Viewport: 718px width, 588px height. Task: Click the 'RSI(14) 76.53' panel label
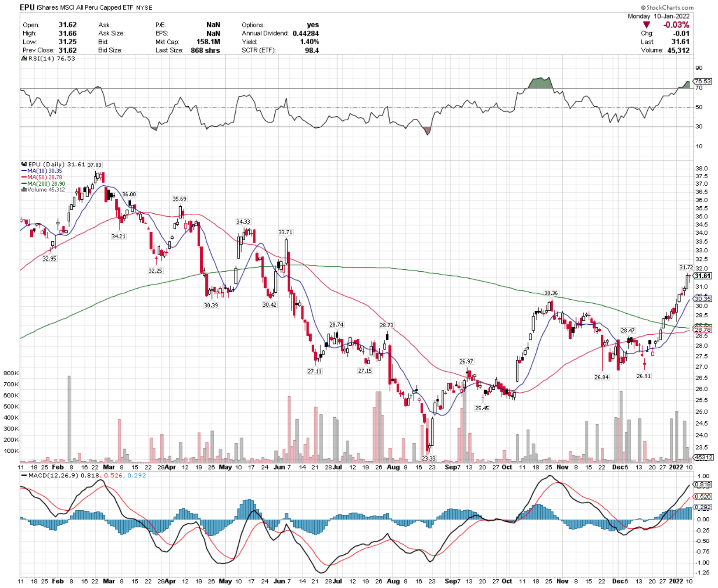point(51,58)
